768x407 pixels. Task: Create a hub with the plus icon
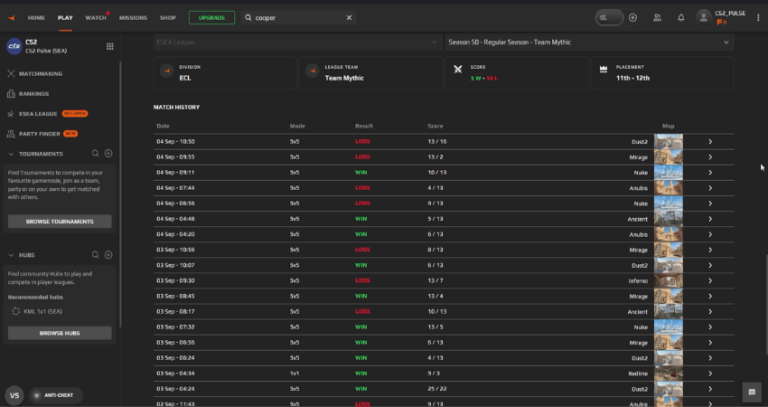pos(109,255)
